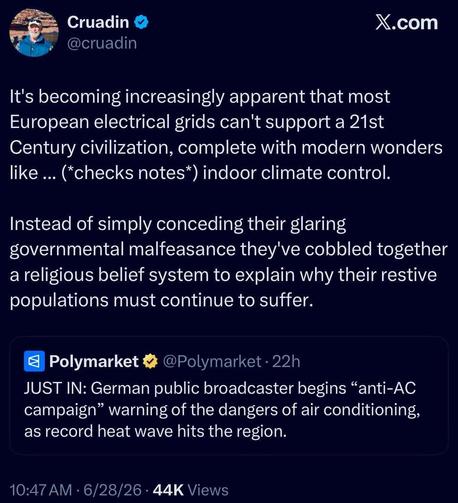Image resolution: width=458 pixels, height=503 pixels.
Task: Open the quoted Polymarket JUST IN post
Action: click(229, 396)
